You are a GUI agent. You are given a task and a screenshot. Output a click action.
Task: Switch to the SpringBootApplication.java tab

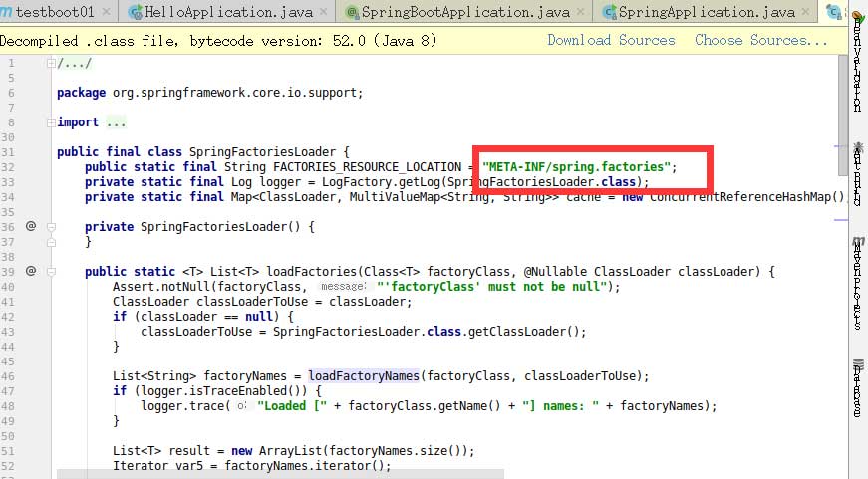463,12
